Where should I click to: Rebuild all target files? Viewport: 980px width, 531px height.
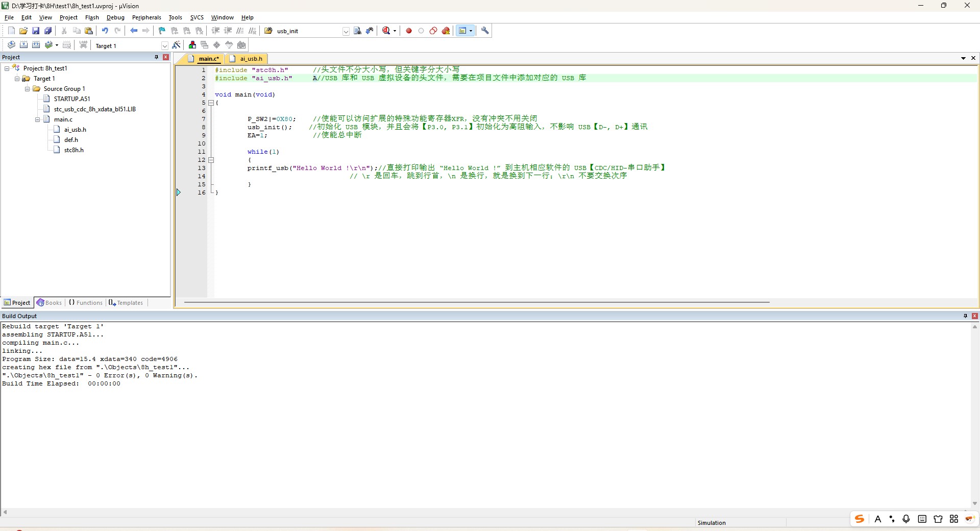pos(36,45)
